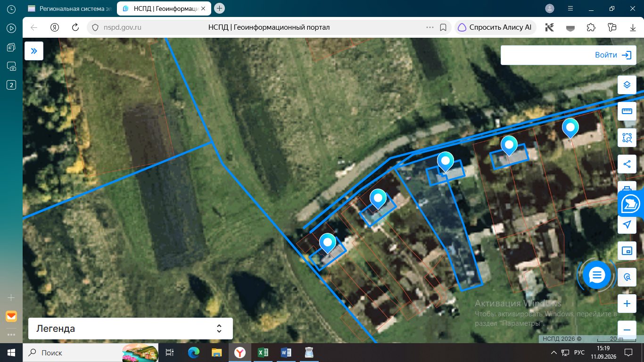Image resolution: width=644 pixels, height=362 pixels.
Task: Open the address bar three-dots menu
Action: pyautogui.click(x=429, y=27)
